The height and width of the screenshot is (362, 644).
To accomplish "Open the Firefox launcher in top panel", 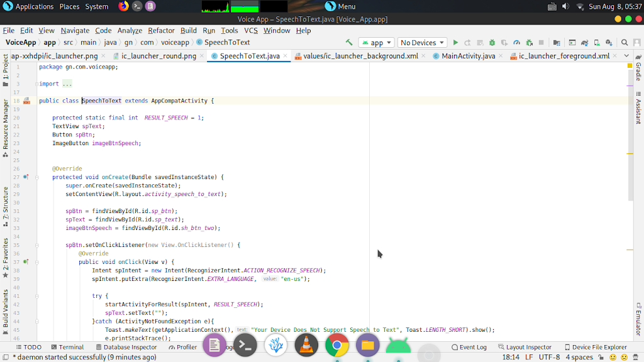I will 124,6.
